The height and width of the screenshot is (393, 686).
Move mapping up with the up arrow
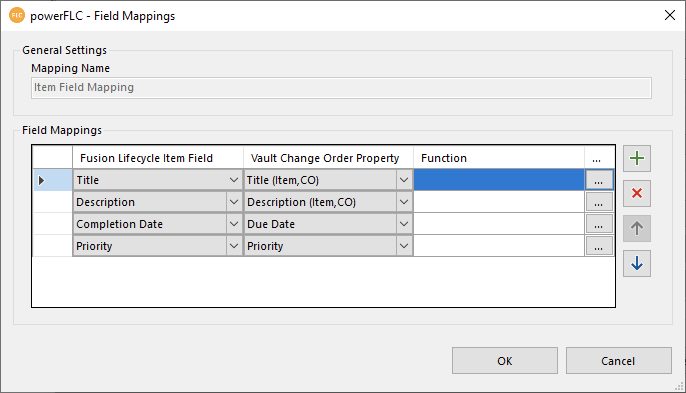click(x=637, y=228)
